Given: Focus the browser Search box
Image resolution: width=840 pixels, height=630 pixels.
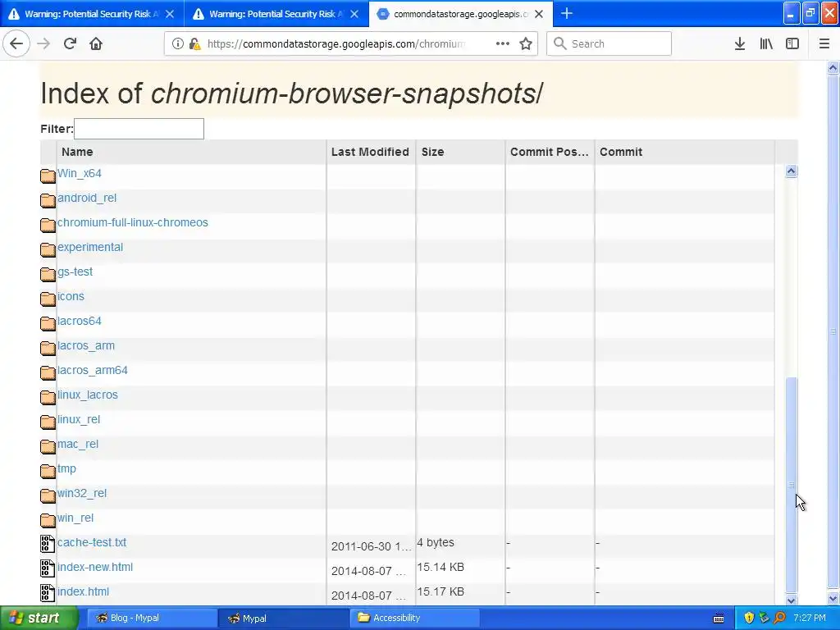Looking at the screenshot, I should [609, 43].
